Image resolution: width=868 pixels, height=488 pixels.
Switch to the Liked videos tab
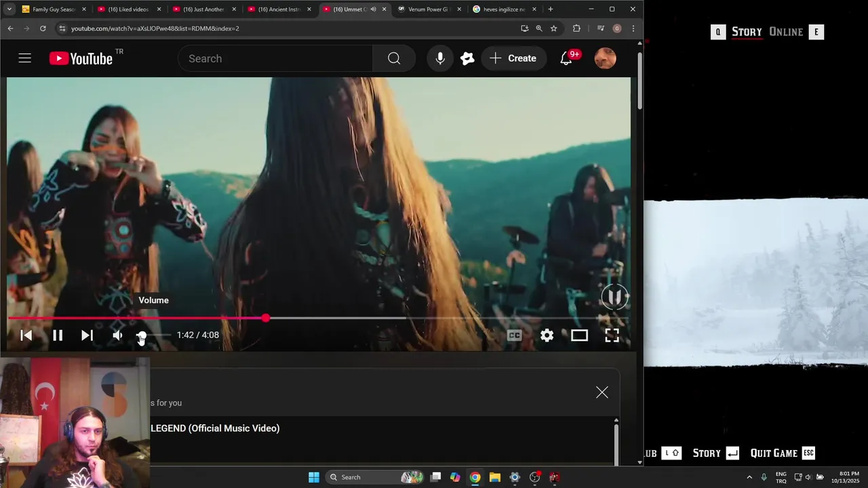pyautogui.click(x=129, y=9)
